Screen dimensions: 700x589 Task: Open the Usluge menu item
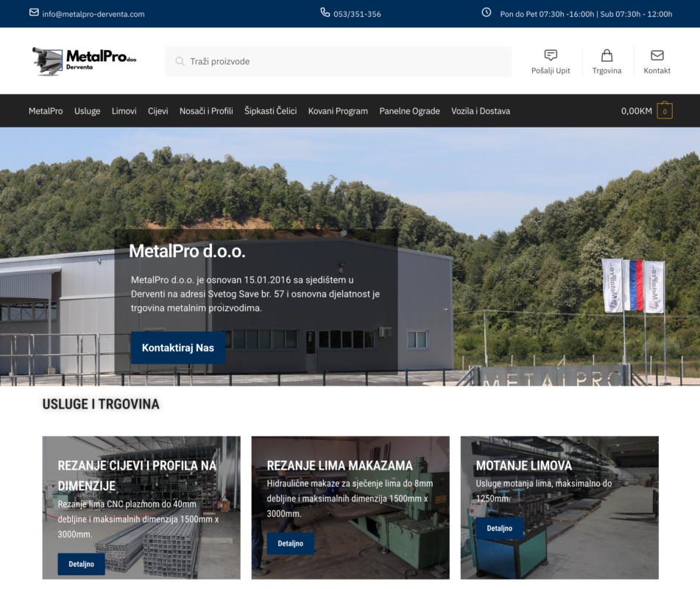pyautogui.click(x=87, y=111)
